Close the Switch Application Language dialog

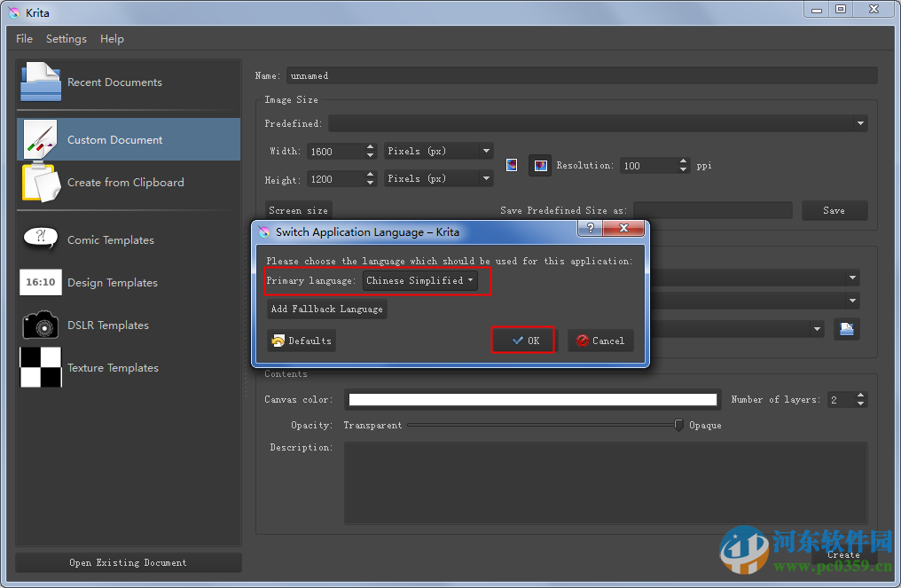(x=623, y=228)
